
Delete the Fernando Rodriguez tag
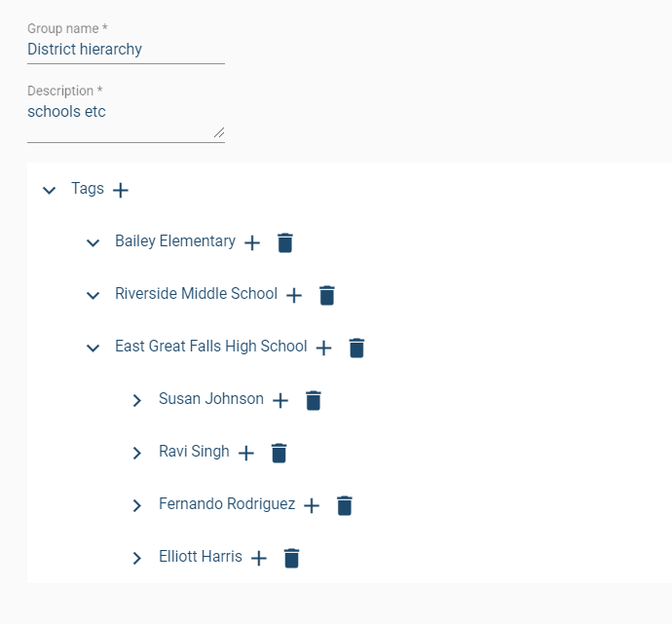tap(344, 506)
